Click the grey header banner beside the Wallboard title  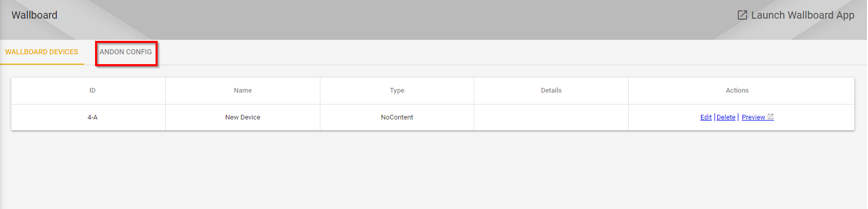point(393,20)
